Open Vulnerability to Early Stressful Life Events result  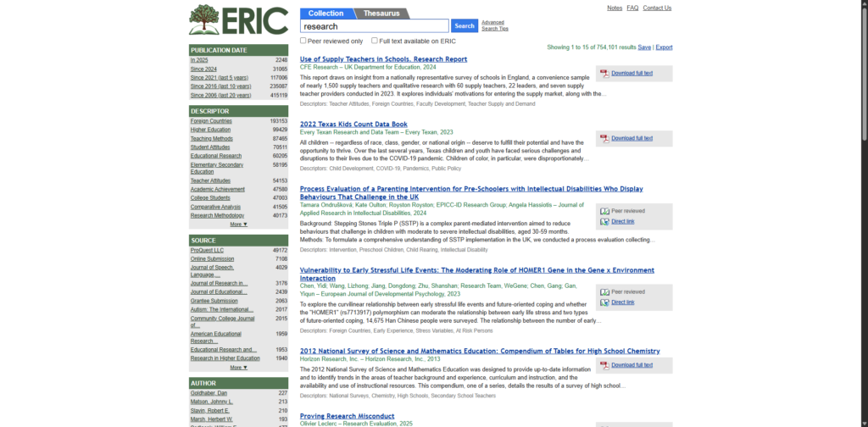tap(477, 274)
